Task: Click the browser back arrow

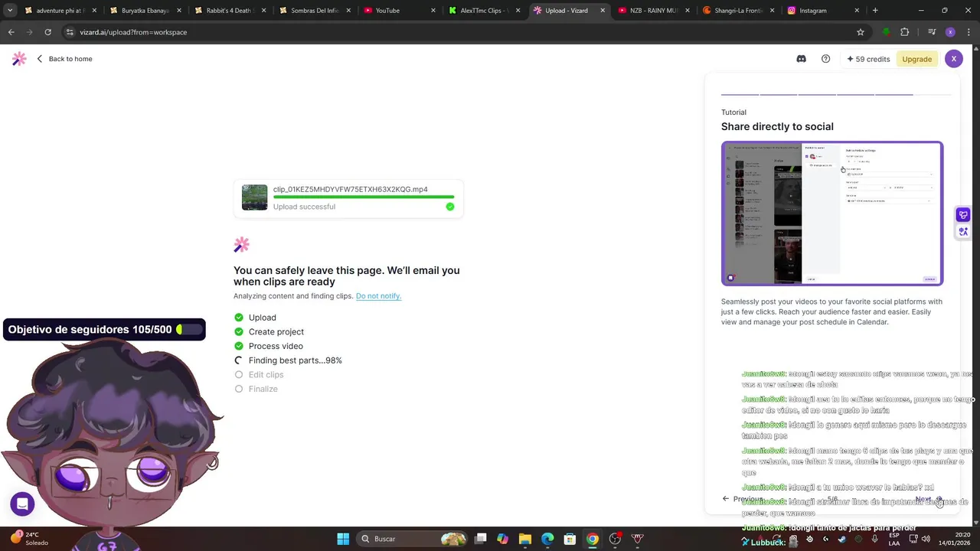Action: (11, 32)
